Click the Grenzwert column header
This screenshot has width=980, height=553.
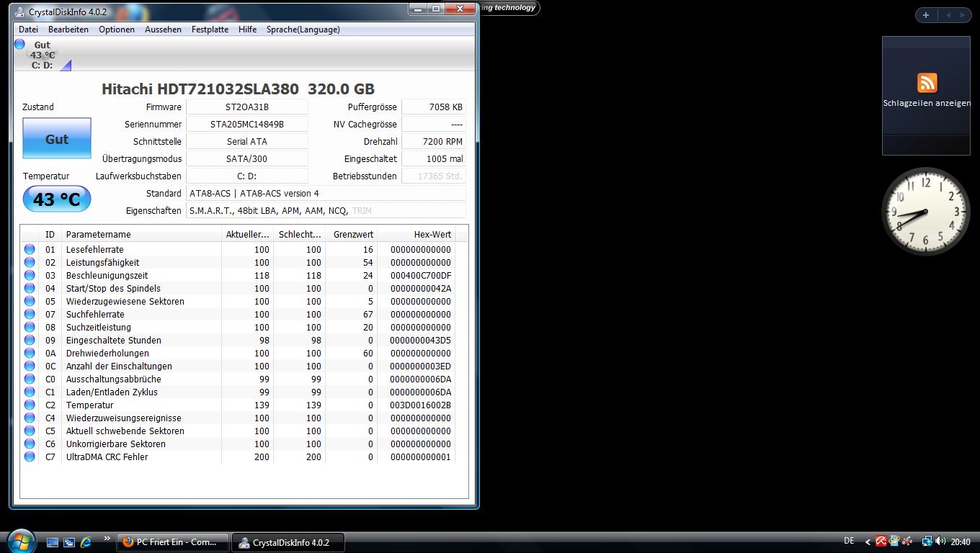click(x=352, y=234)
